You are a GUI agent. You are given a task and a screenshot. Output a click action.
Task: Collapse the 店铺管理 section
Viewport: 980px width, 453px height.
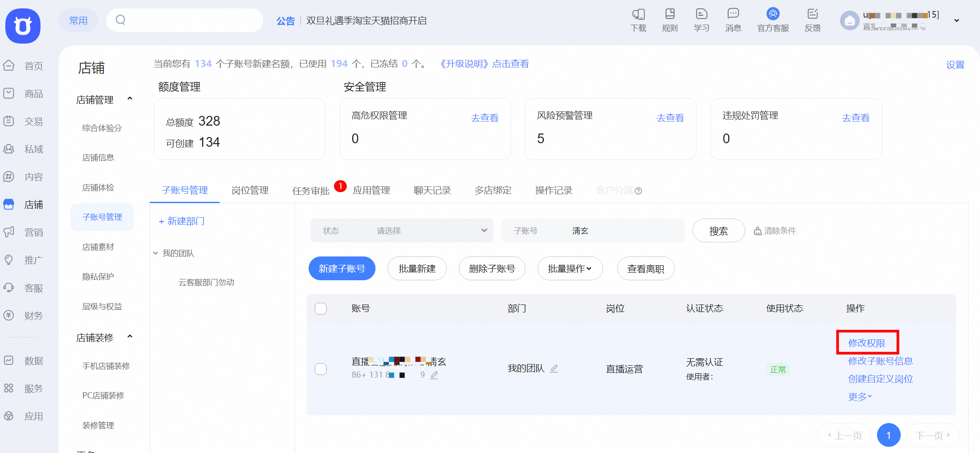tap(130, 99)
